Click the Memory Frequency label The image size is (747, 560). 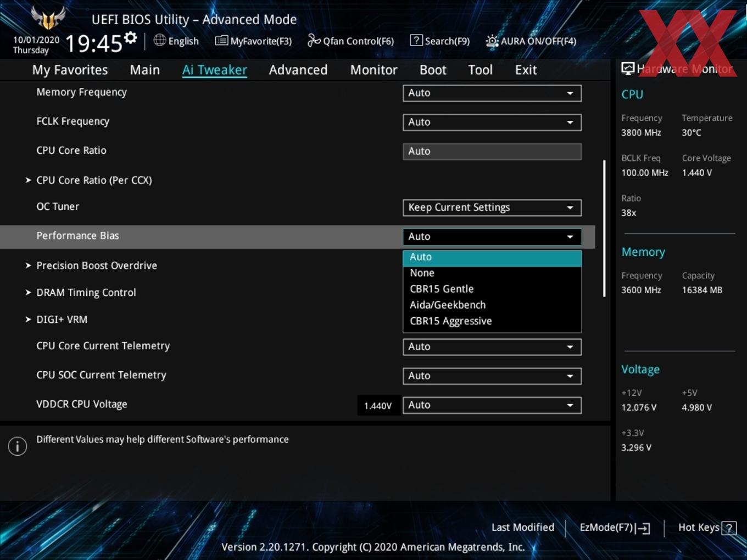pyautogui.click(x=81, y=92)
